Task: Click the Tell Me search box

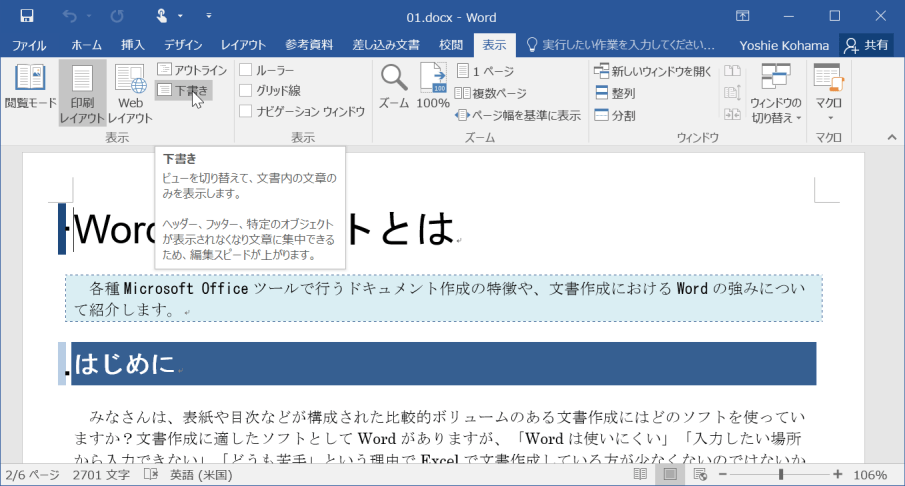Action: pyautogui.click(x=621, y=45)
